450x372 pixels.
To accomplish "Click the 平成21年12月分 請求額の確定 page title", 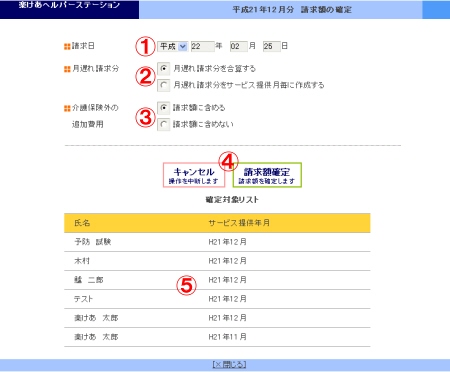I will click(x=292, y=10).
